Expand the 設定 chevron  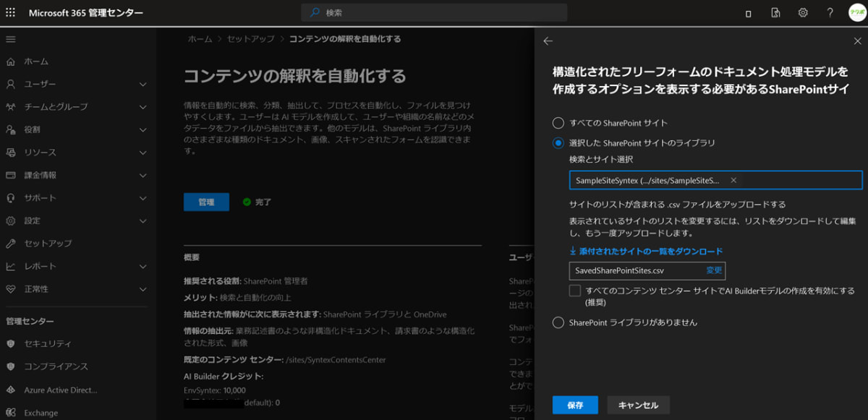(142, 220)
